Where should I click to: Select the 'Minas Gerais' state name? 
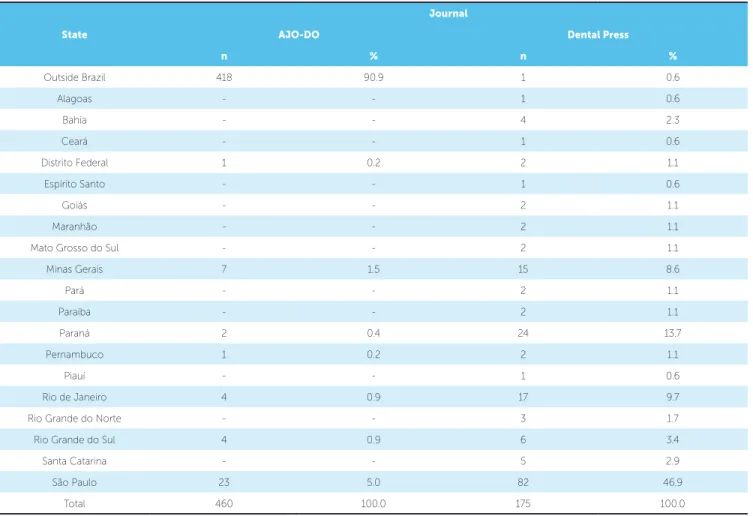point(74,269)
